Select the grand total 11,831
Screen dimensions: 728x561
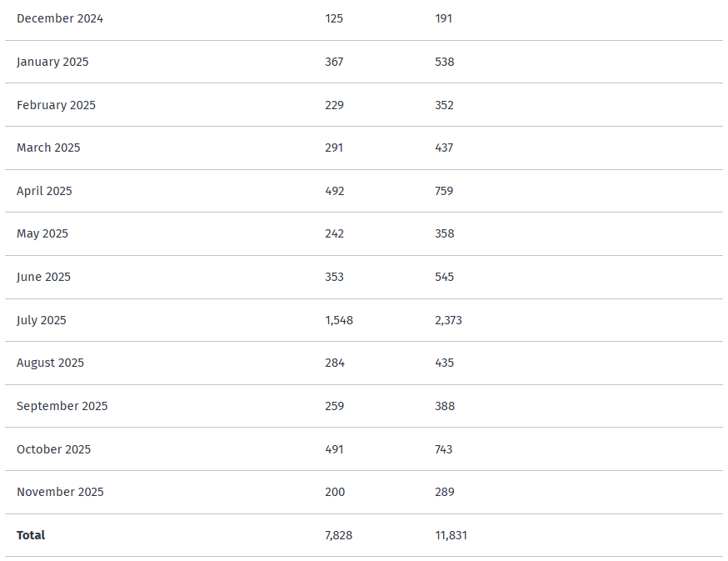pyautogui.click(x=451, y=535)
